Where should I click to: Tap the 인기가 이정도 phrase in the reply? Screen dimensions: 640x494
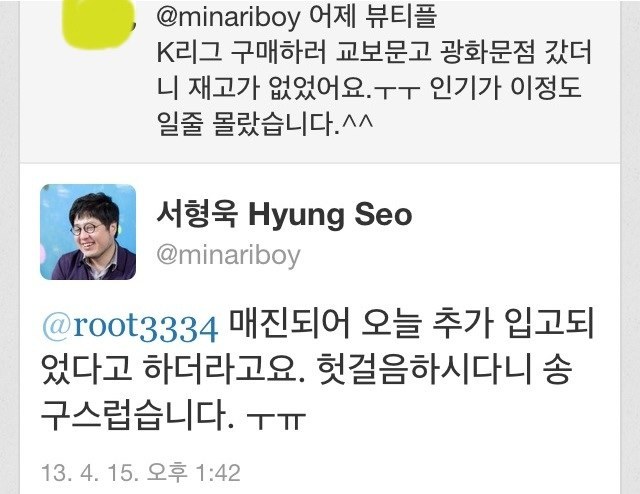tap(506, 88)
